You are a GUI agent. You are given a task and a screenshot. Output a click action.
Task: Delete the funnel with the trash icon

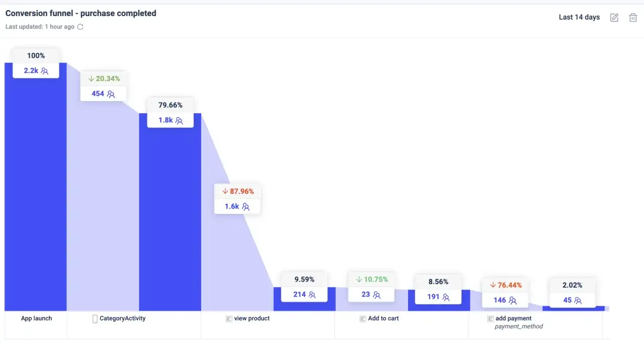click(x=633, y=18)
